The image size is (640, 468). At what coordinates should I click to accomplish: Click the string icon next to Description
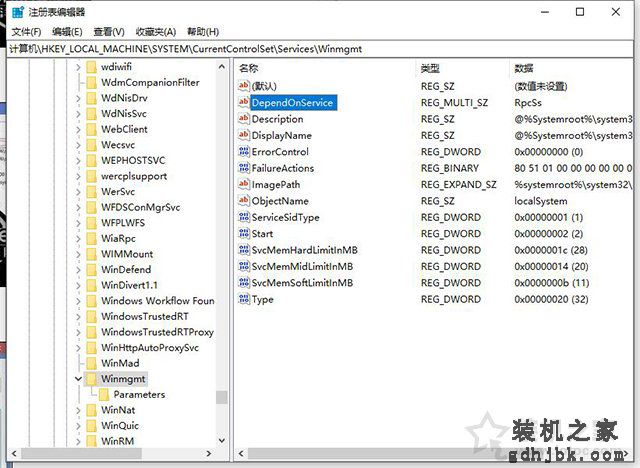point(244,118)
